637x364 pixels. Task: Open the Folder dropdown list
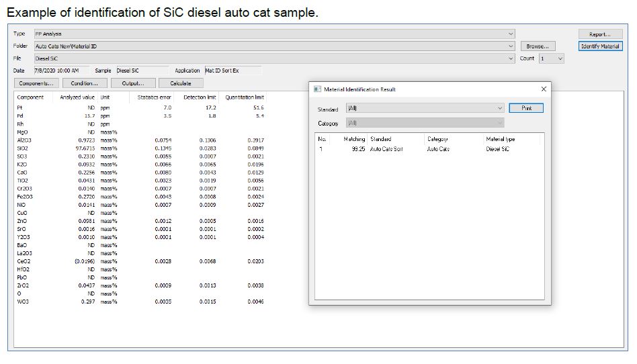tap(511, 46)
